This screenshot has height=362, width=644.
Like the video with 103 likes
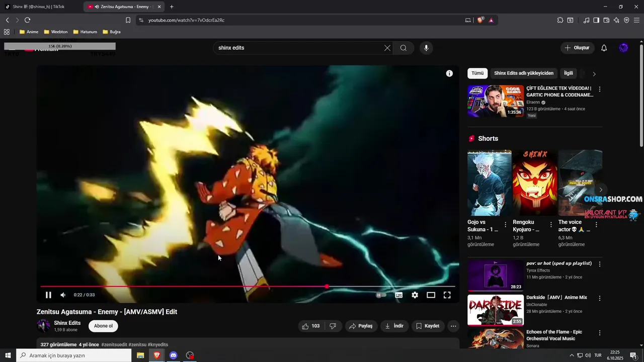pos(311,326)
